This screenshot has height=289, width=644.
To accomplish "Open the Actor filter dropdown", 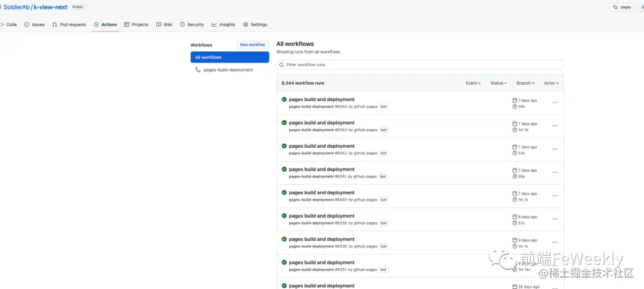I will pos(551,83).
